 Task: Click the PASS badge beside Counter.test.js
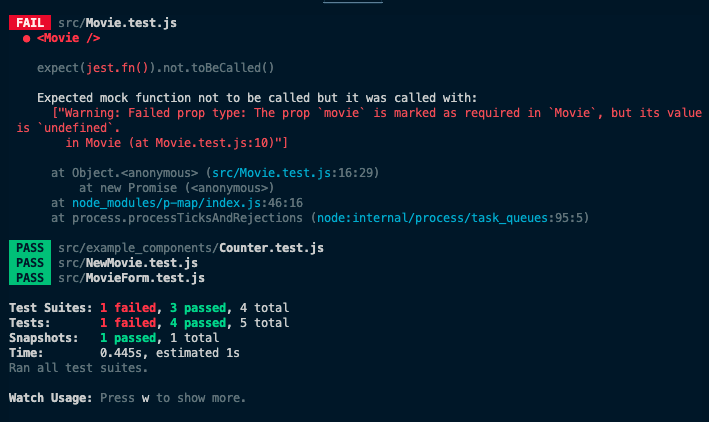(29, 247)
